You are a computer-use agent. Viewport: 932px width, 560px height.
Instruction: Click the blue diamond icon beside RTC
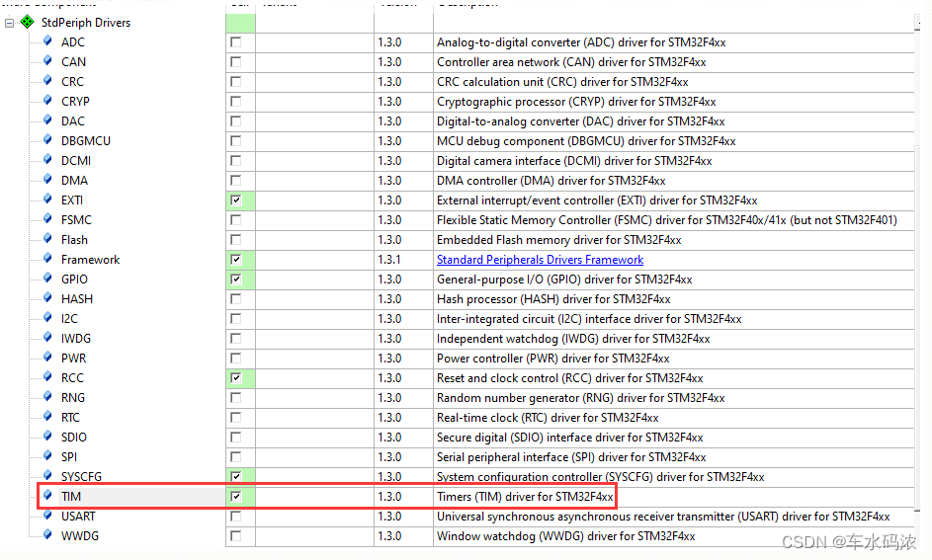[48, 416]
